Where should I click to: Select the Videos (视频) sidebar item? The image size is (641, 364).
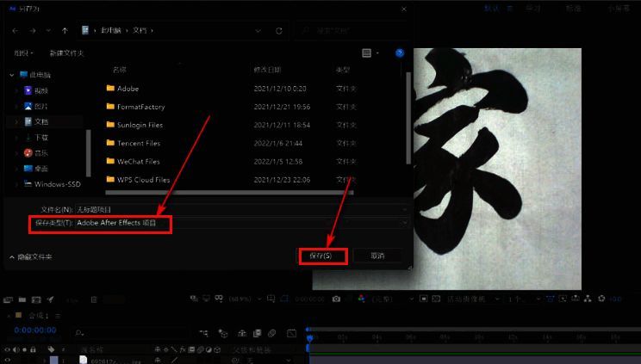(x=40, y=90)
